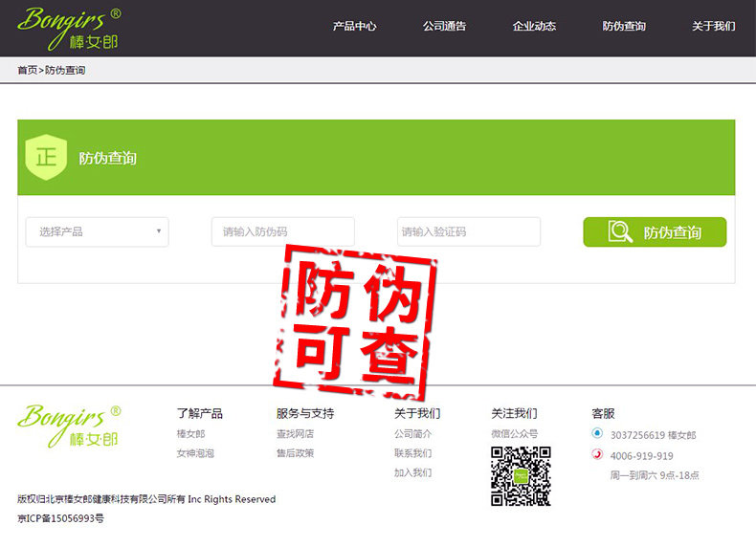Open 产品中心 in the top navigation

(354, 26)
